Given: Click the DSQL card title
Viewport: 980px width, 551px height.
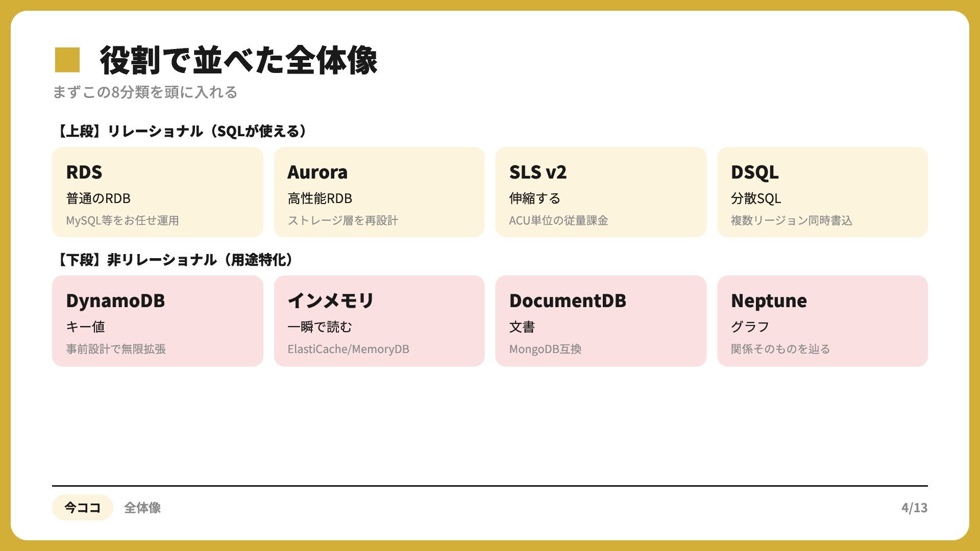Looking at the screenshot, I should click(x=755, y=172).
